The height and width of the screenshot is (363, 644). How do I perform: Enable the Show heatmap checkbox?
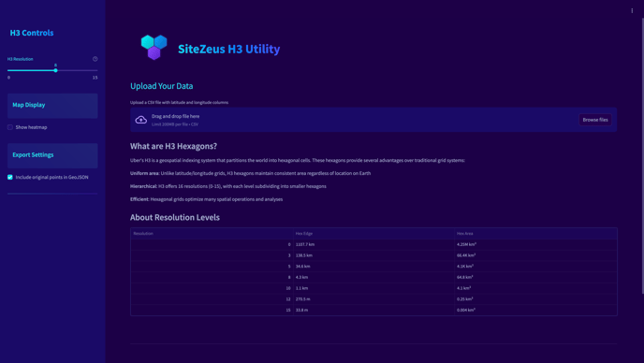click(10, 127)
